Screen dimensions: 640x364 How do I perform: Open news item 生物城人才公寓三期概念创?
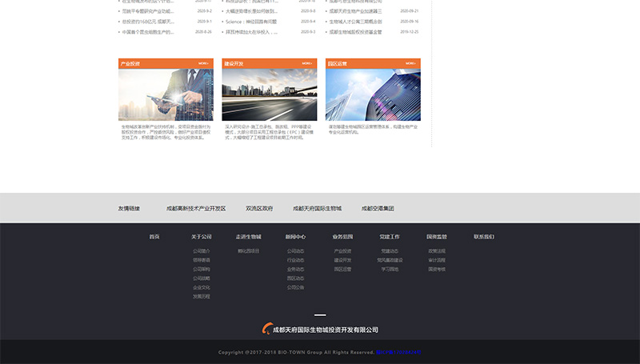point(355,22)
